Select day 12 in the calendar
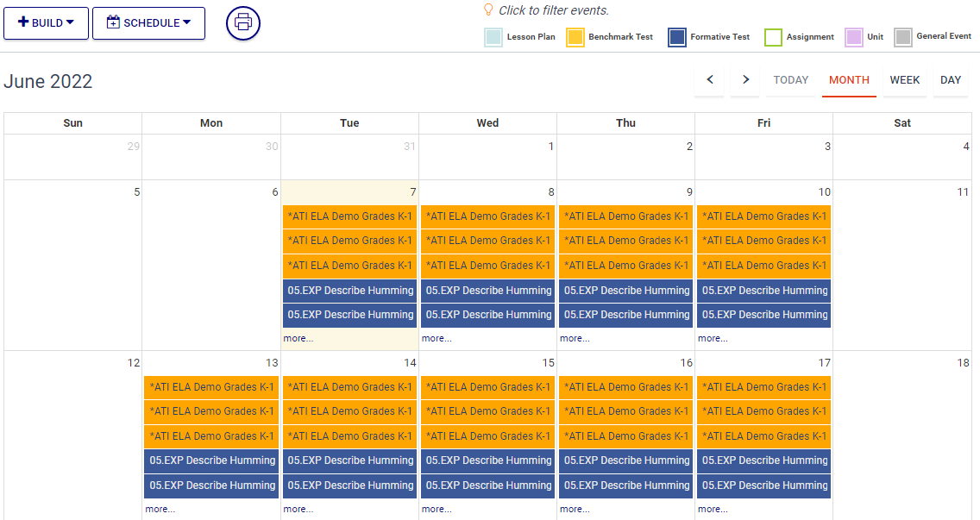The image size is (980, 520). (x=72, y=435)
